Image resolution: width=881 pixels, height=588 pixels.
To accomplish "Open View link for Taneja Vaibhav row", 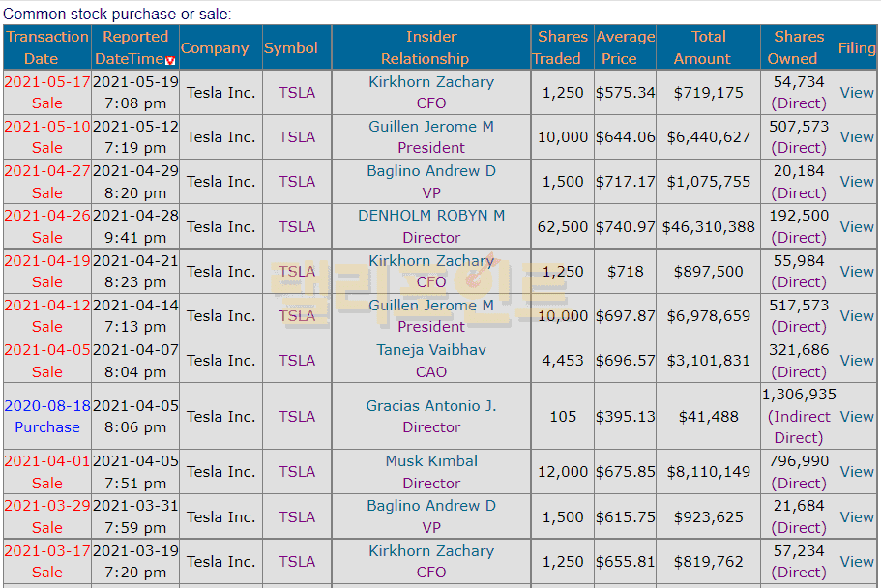I will point(857,361).
